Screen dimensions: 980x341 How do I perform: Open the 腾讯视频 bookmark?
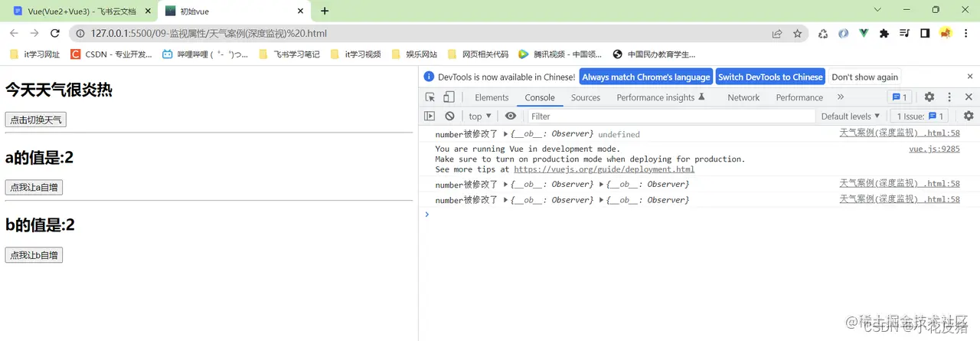point(561,54)
